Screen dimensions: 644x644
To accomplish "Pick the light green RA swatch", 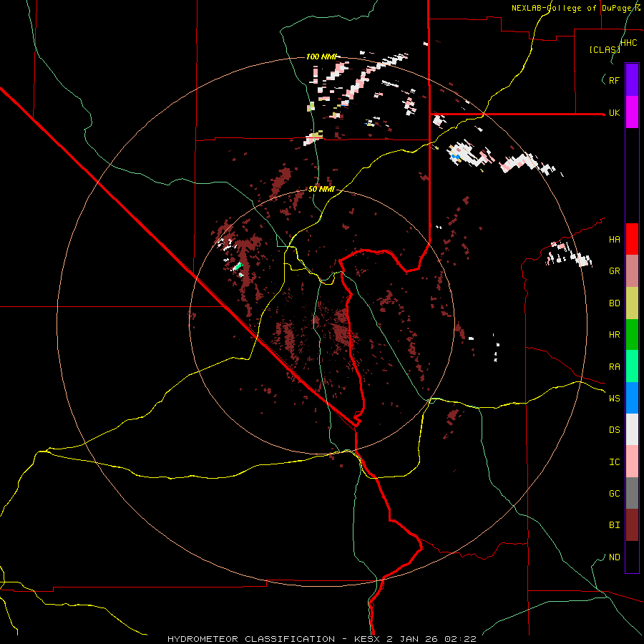I will point(632,366).
